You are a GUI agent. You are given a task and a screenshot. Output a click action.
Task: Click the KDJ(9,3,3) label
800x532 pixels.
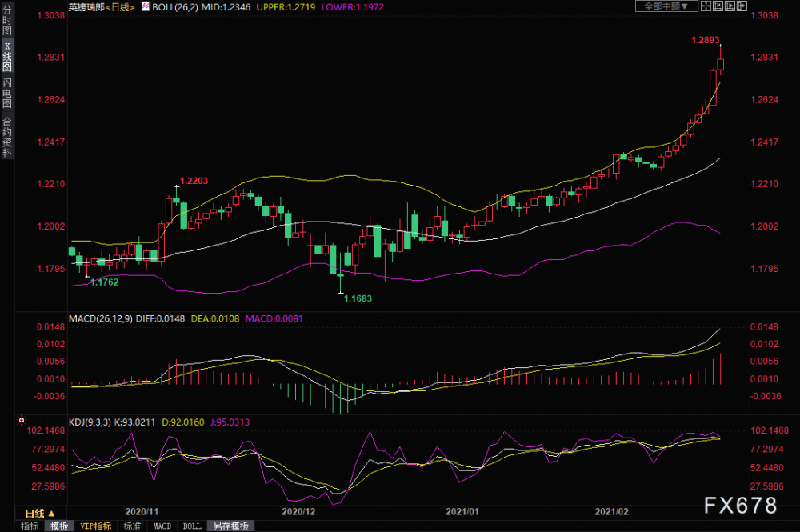click(90, 422)
